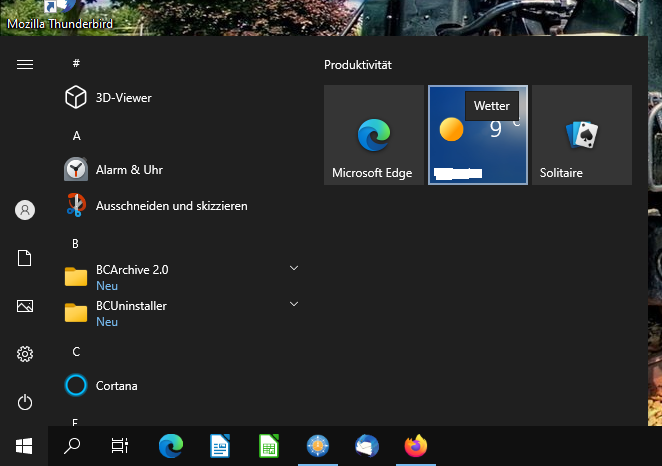This screenshot has width=662, height=466.
Task: Open the BCArchive 2.0 folder entry
Action: [x=182, y=277]
